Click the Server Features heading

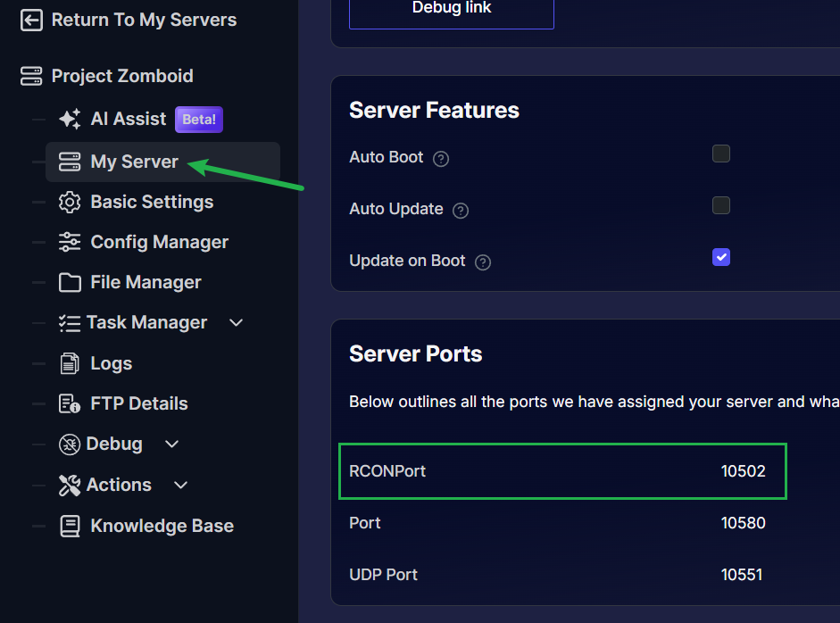click(x=435, y=111)
